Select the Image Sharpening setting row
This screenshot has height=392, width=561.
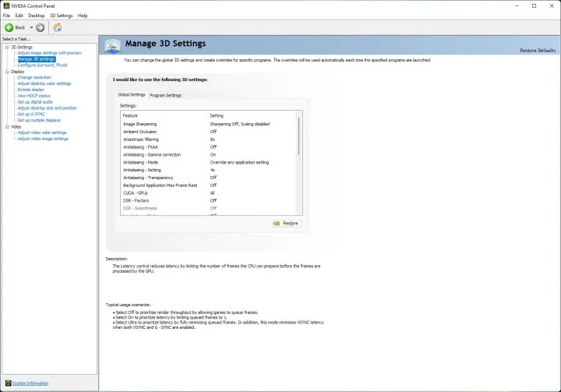pyautogui.click(x=210, y=124)
